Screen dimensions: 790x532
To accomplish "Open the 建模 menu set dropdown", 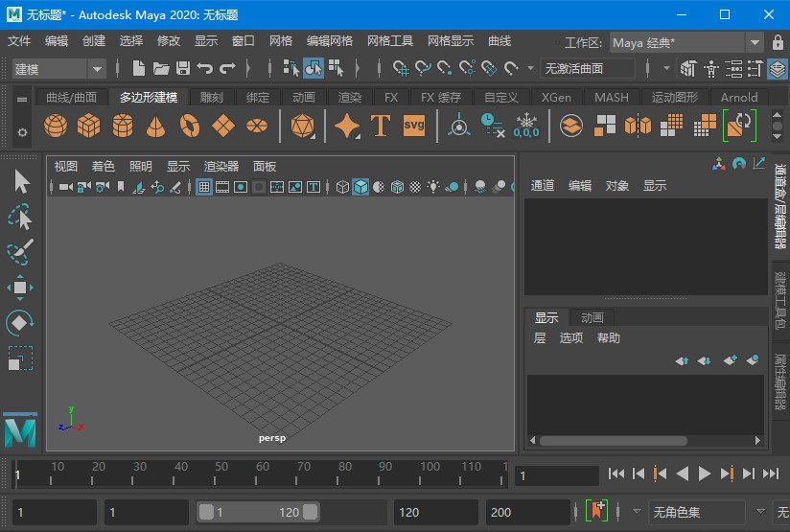I will tap(97, 69).
